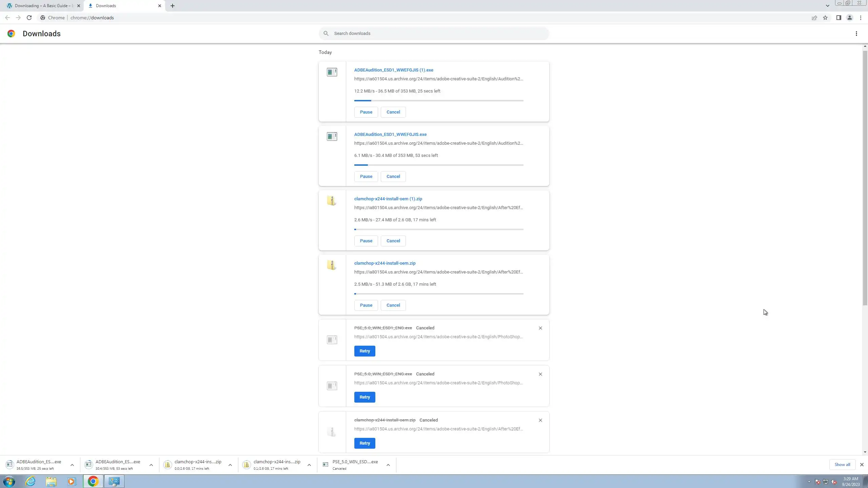Screen dimensions: 868x488
Task: Close the bottom downloads shelf
Action: (862, 465)
